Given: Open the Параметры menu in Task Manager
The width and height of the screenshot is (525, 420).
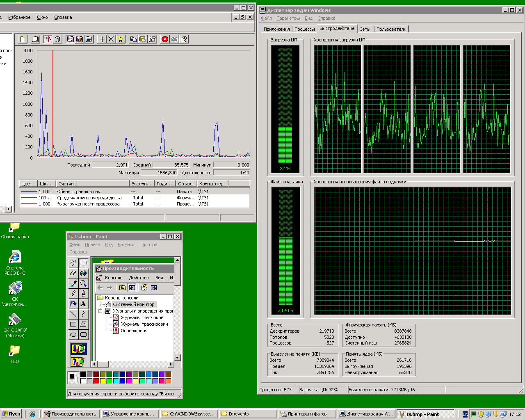Looking at the screenshot, I should [288, 18].
